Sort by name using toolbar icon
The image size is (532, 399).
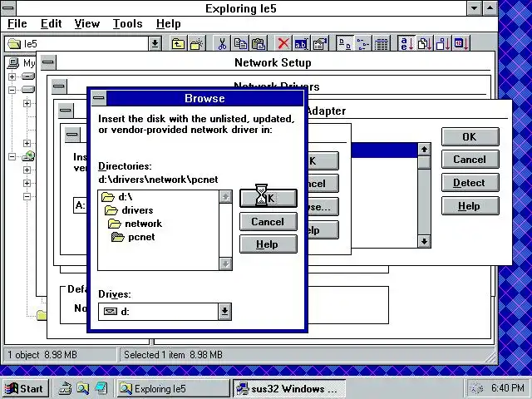pyautogui.click(x=406, y=44)
